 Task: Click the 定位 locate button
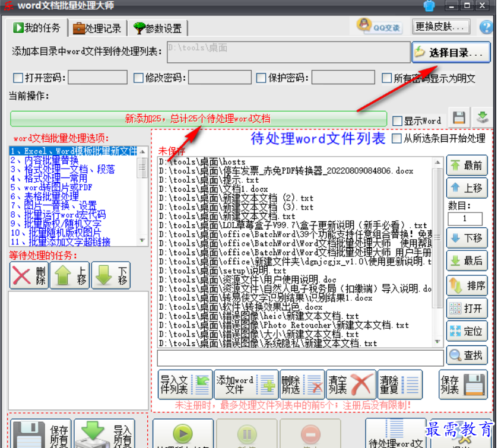pyautogui.click(x=467, y=331)
